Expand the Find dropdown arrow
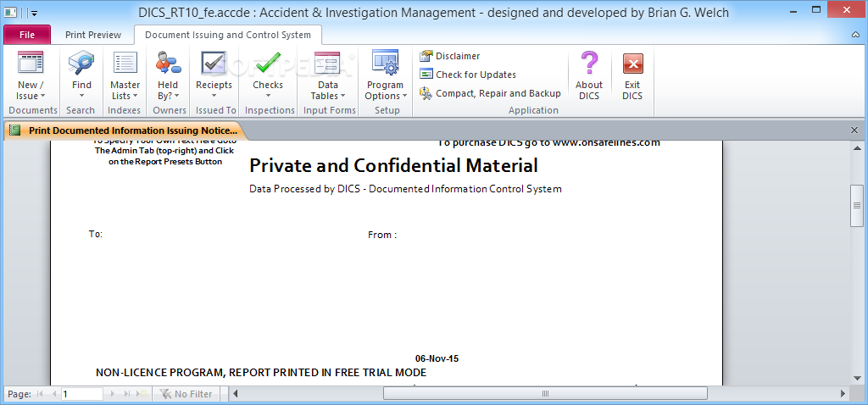 [81, 97]
